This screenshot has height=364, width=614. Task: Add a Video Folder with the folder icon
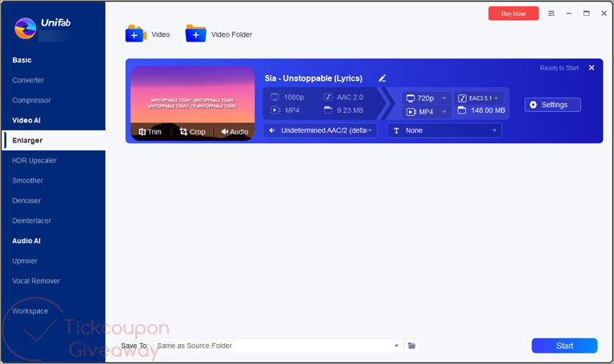coord(196,34)
